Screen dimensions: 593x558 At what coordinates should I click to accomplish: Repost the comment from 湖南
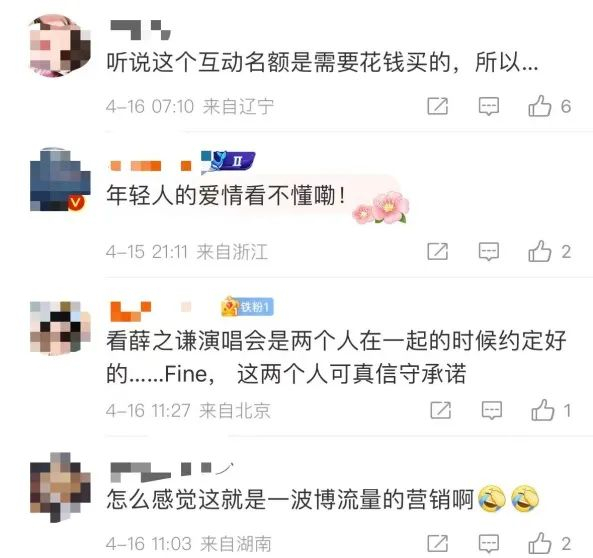click(x=438, y=544)
